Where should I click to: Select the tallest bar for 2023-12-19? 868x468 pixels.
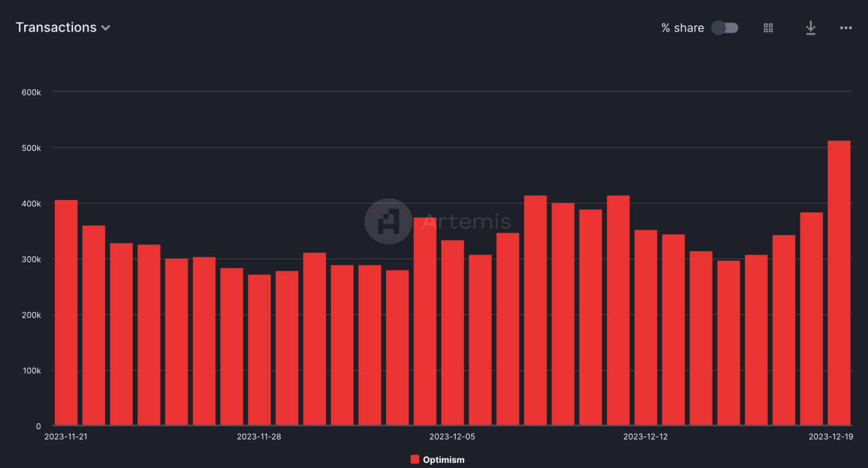click(x=839, y=282)
